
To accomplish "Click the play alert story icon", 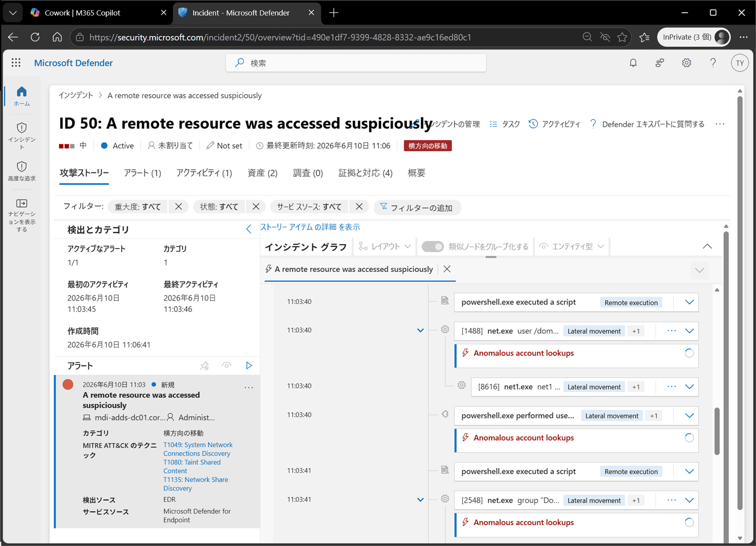I will pyautogui.click(x=249, y=366).
